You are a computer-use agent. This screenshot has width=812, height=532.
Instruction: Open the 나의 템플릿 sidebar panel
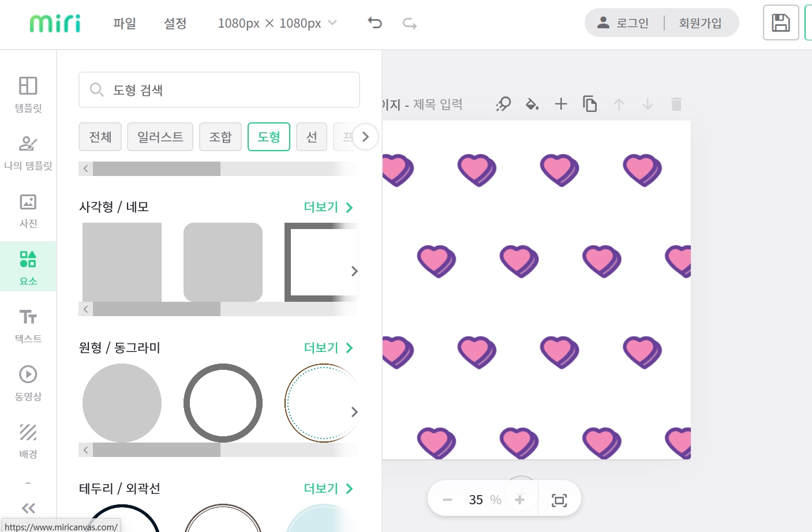coord(28,153)
